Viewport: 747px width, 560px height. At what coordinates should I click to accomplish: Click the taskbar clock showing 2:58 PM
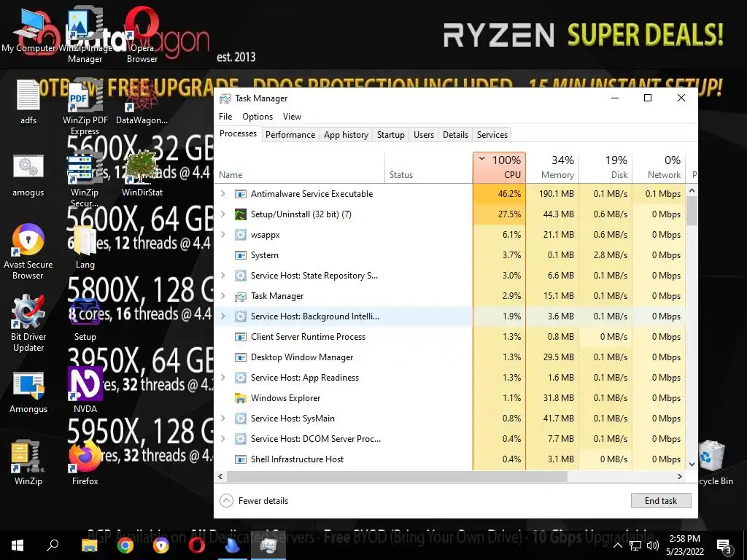pyautogui.click(x=684, y=545)
